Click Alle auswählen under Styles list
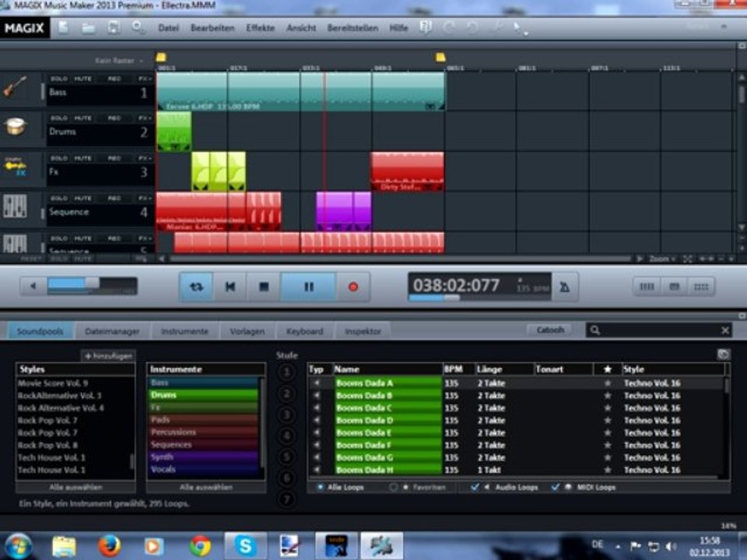747x560 pixels. click(x=75, y=487)
